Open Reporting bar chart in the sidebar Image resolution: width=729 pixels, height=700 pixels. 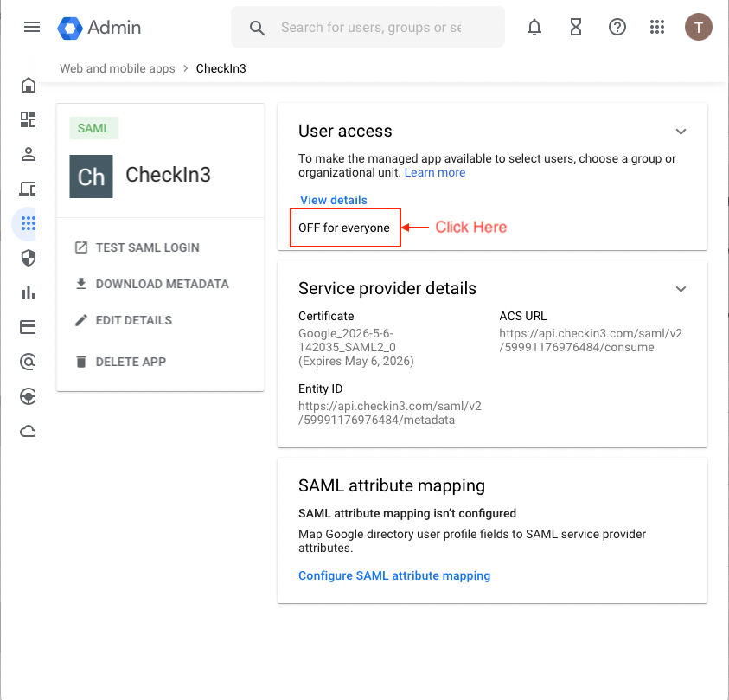[x=29, y=292]
